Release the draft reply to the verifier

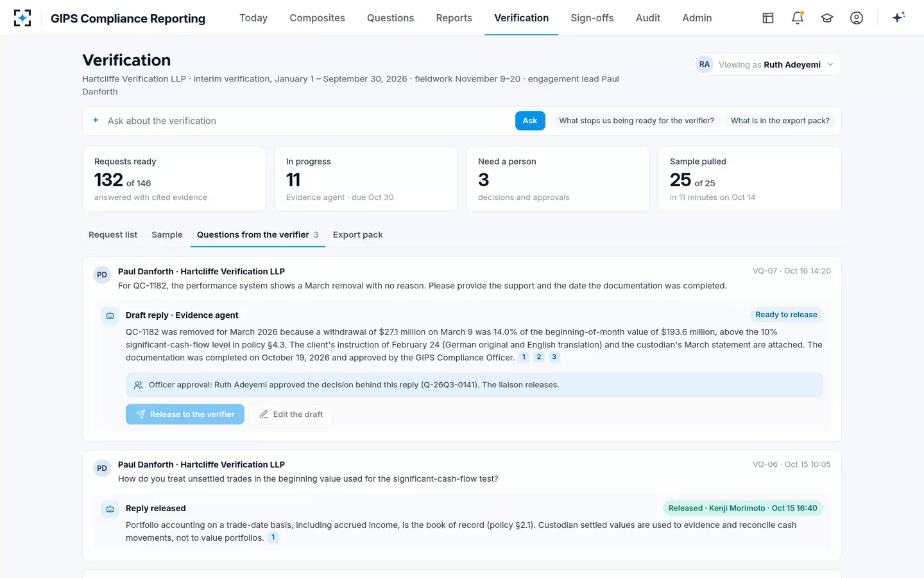[185, 414]
